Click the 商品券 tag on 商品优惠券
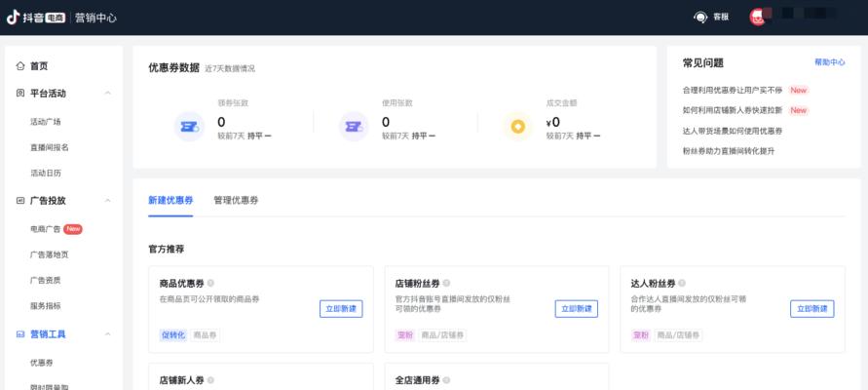Screen dimensions: 868x390 tap(205, 335)
